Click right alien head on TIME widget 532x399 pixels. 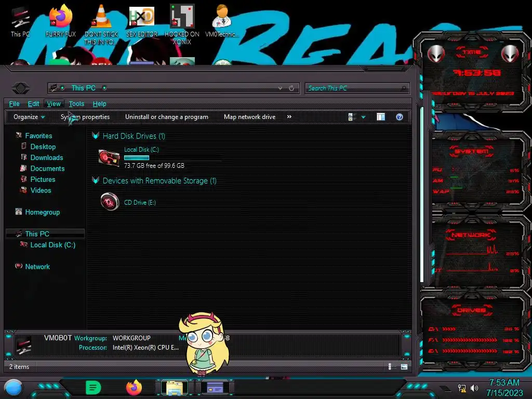coord(510,54)
